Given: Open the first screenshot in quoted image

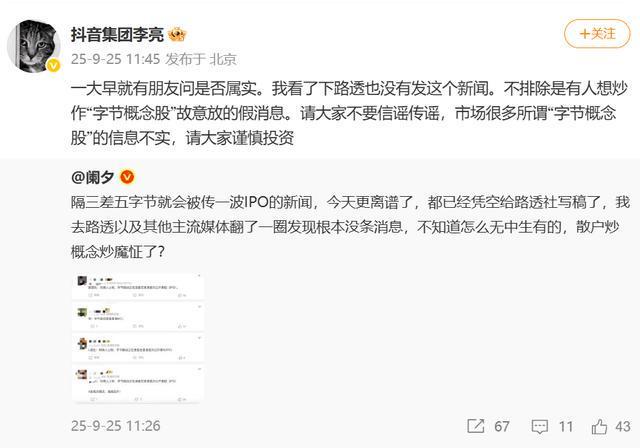Looking at the screenshot, I should coord(138,286).
